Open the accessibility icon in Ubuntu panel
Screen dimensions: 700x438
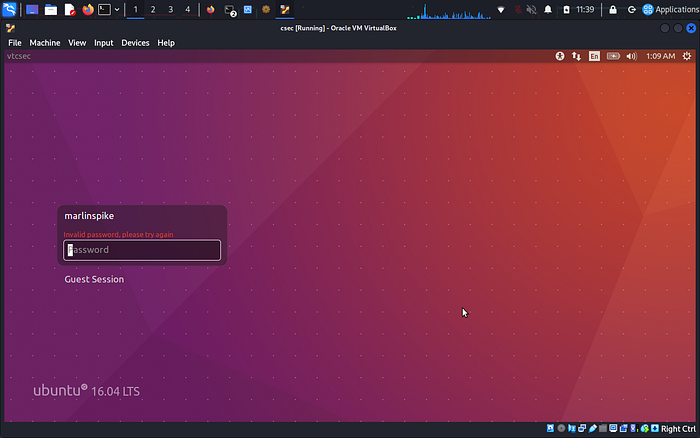[x=560, y=57]
